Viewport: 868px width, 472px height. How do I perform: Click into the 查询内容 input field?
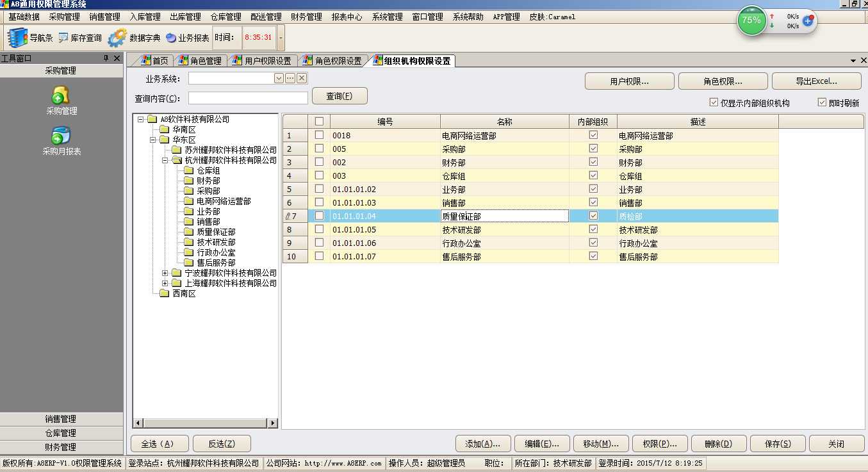click(248, 98)
